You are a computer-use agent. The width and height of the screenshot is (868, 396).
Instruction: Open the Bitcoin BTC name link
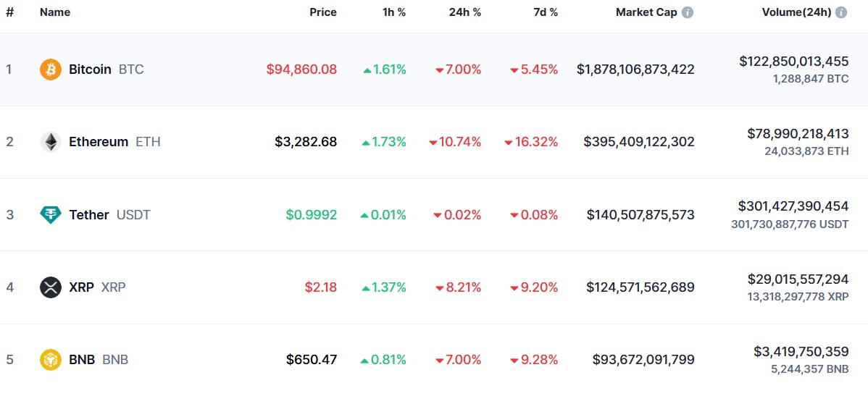[106, 69]
